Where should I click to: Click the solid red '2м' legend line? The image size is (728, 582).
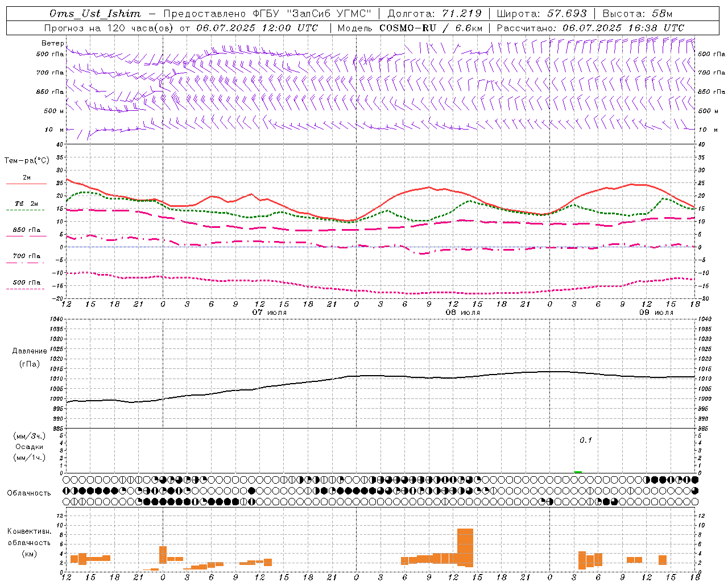click(x=26, y=184)
